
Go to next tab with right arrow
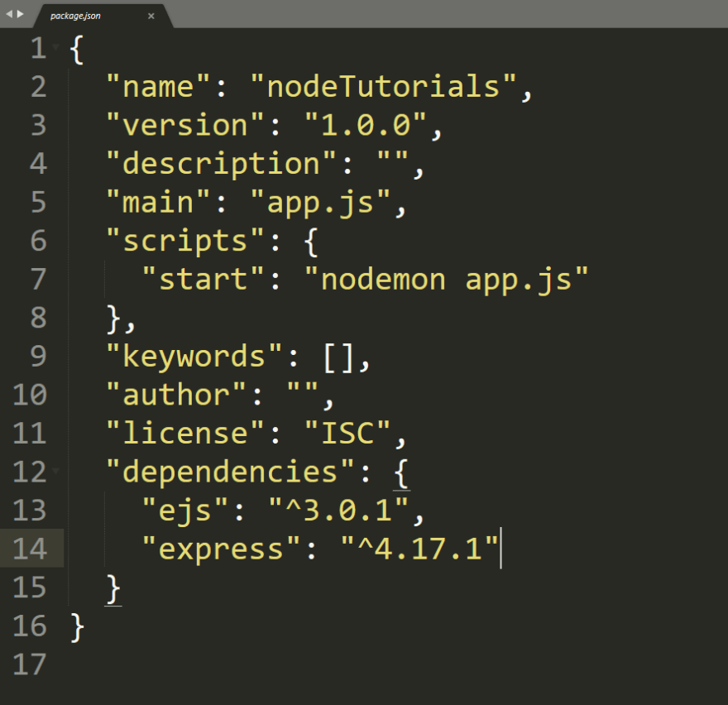tap(21, 14)
